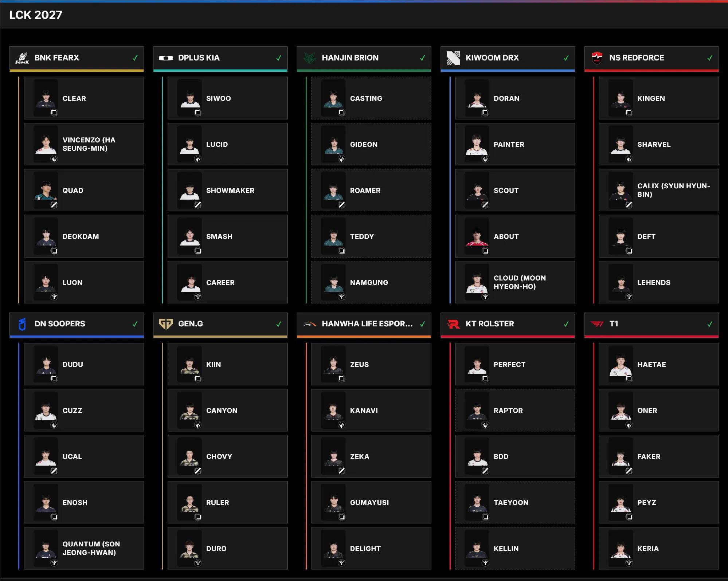
Task: Click the T1 logo icon
Action: pyautogui.click(x=597, y=324)
